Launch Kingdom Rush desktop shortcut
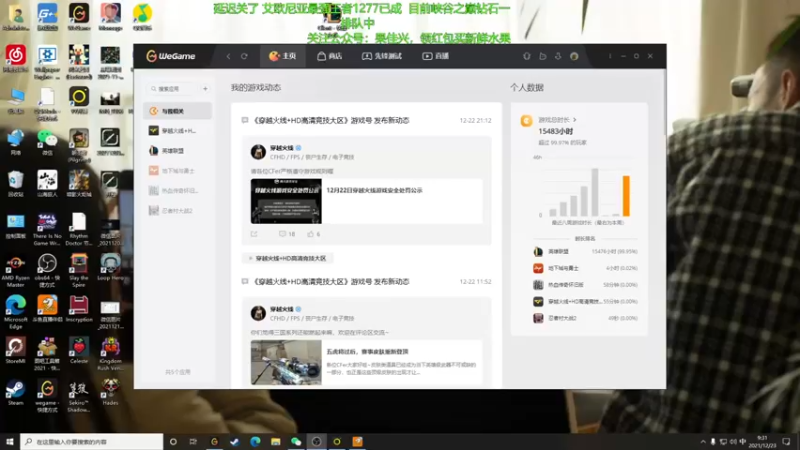Image resolution: width=800 pixels, height=450 pixels. 110,354
